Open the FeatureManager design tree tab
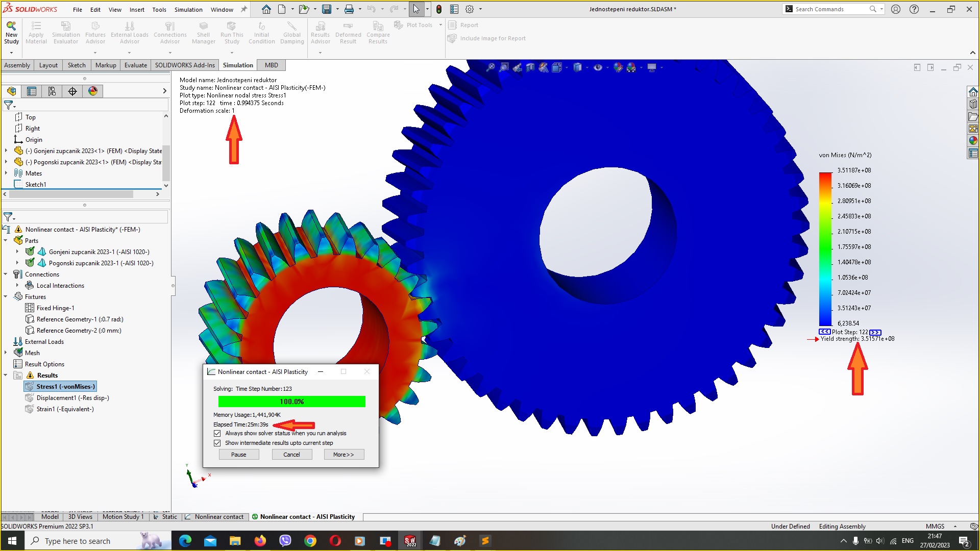The width and height of the screenshot is (980, 551). pyautogui.click(x=11, y=91)
